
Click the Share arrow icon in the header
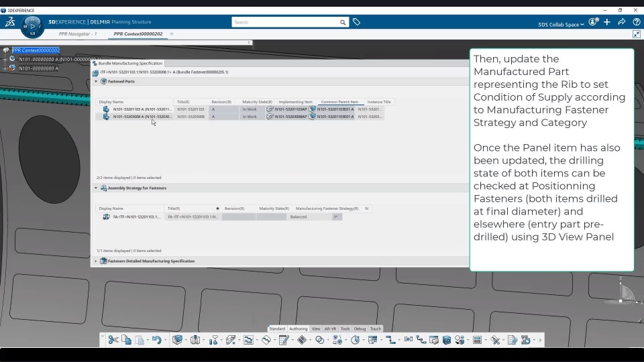pos(621,21)
